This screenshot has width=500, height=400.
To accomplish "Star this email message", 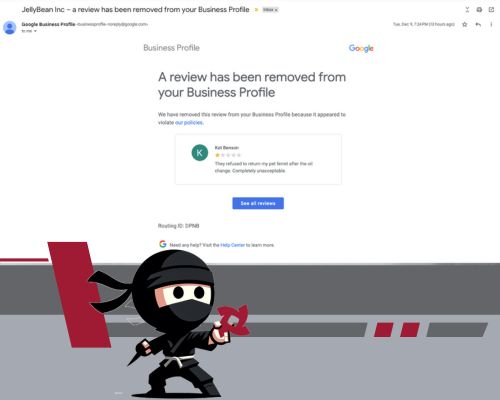I will [465, 24].
